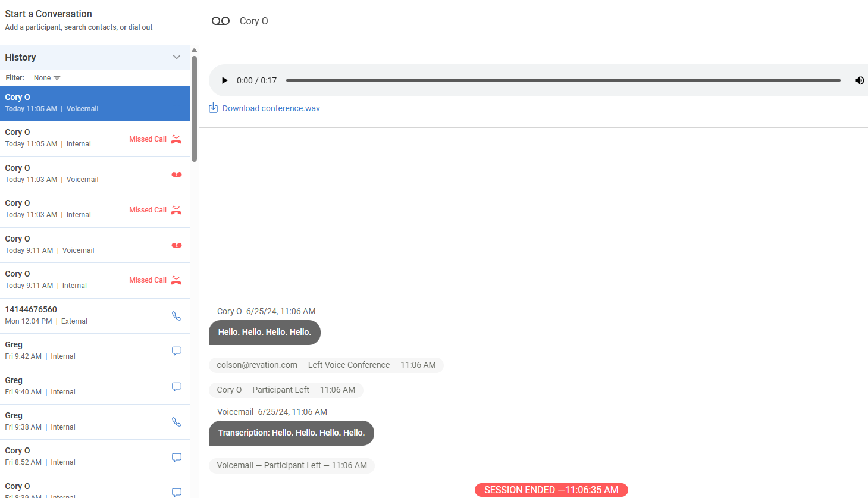Image resolution: width=868 pixels, height=498 pixels.
Task: Click chat icon for Greg Fri 9:42 AM
Action: (x=177, y=351)
